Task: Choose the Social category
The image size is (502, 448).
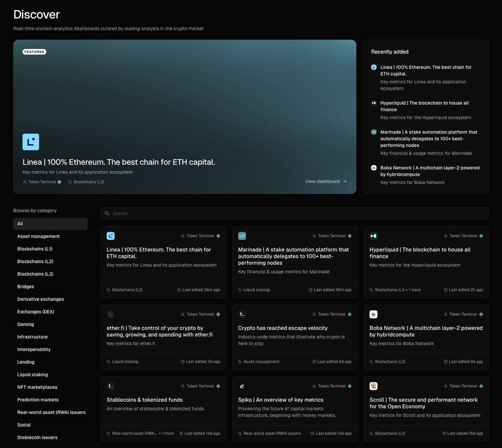Action: pyautogui.click(x=50, y=425)
